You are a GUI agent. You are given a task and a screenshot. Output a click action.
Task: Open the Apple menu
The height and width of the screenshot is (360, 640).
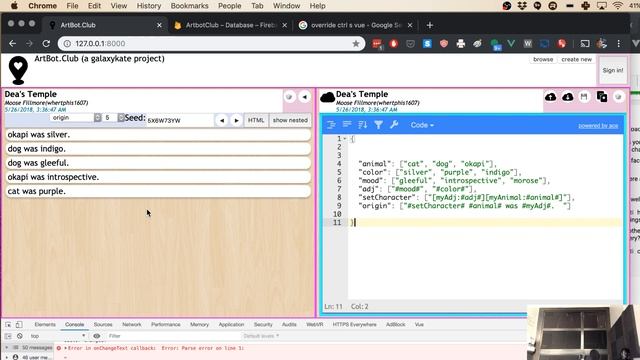[x=14, y=6]
